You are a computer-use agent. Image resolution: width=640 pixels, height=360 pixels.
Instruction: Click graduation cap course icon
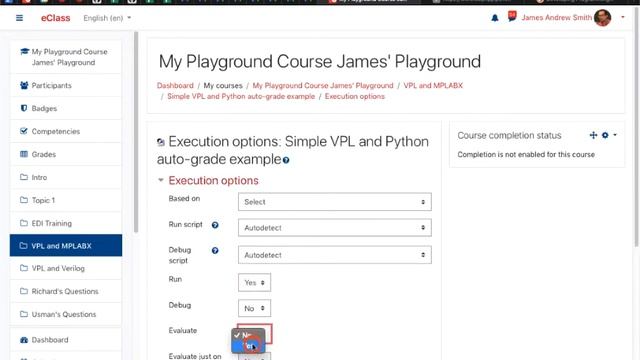tap(24, 51)
